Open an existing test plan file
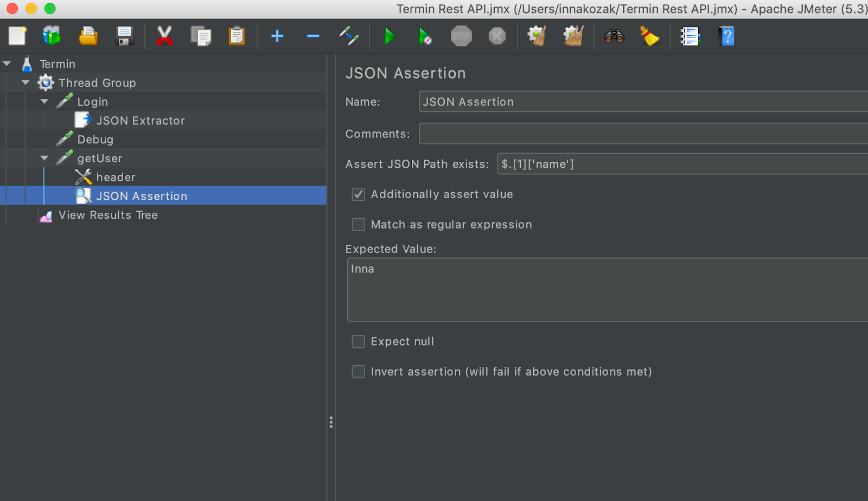 [88, 36]
